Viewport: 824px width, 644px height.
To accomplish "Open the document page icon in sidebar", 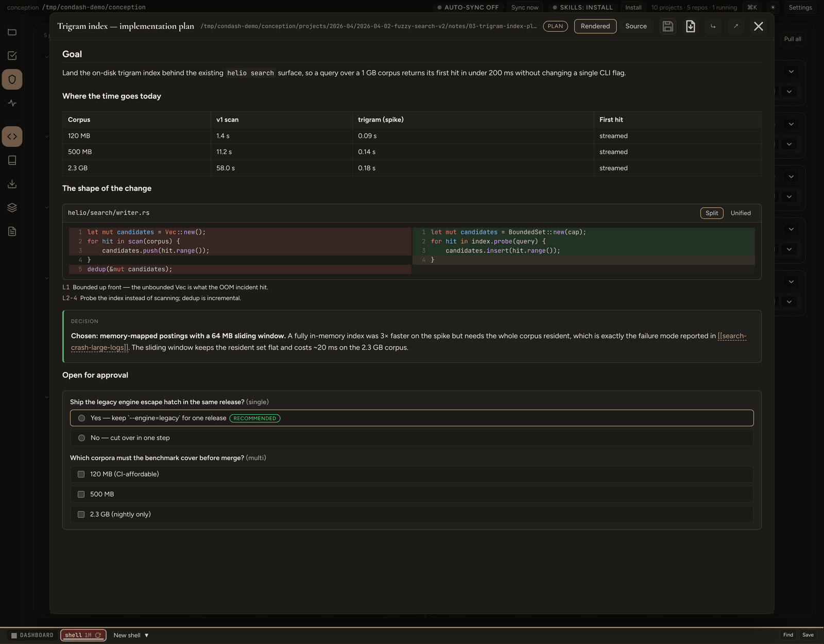I will [12, 231].
